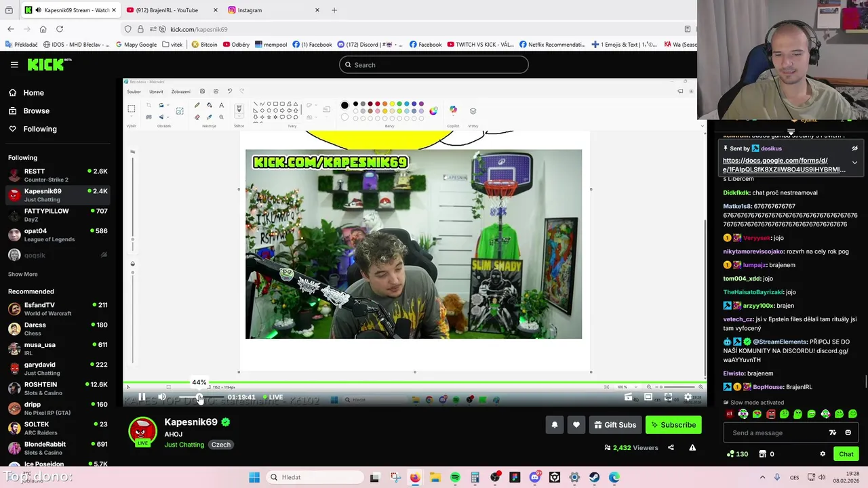Mute the Kick video player volume

[162, 397]
